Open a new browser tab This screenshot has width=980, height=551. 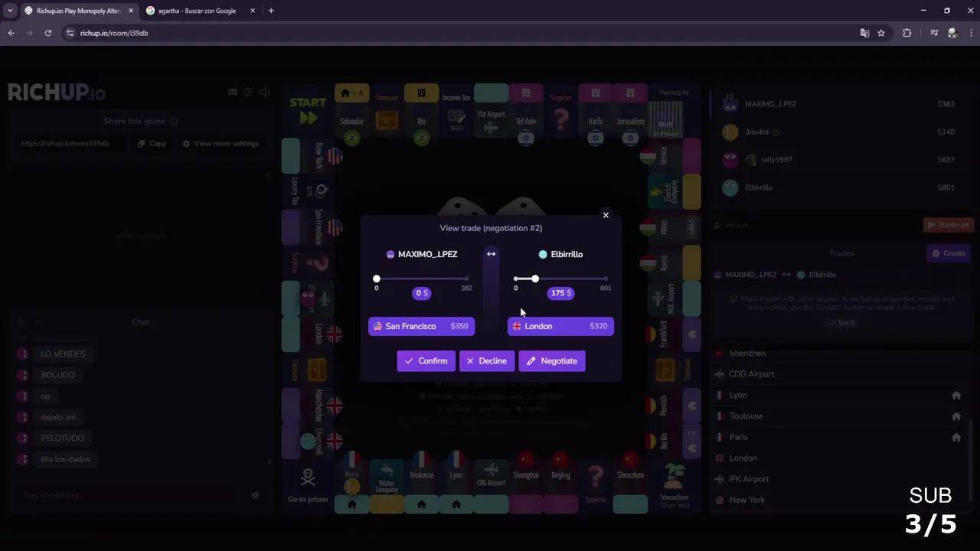pyautogui.click(x=271, y=11)
